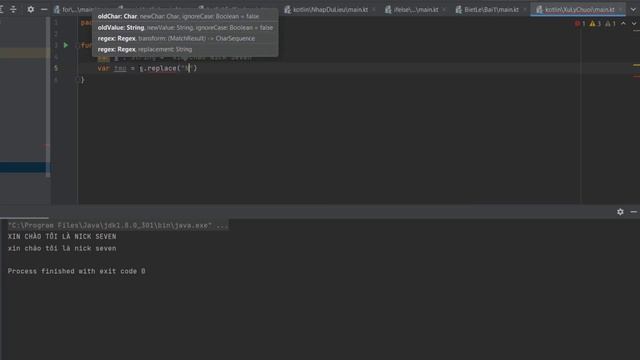Close the BietLe\BaiT\main.kt tab
The image size is (640, 360).
click(524, 9)
